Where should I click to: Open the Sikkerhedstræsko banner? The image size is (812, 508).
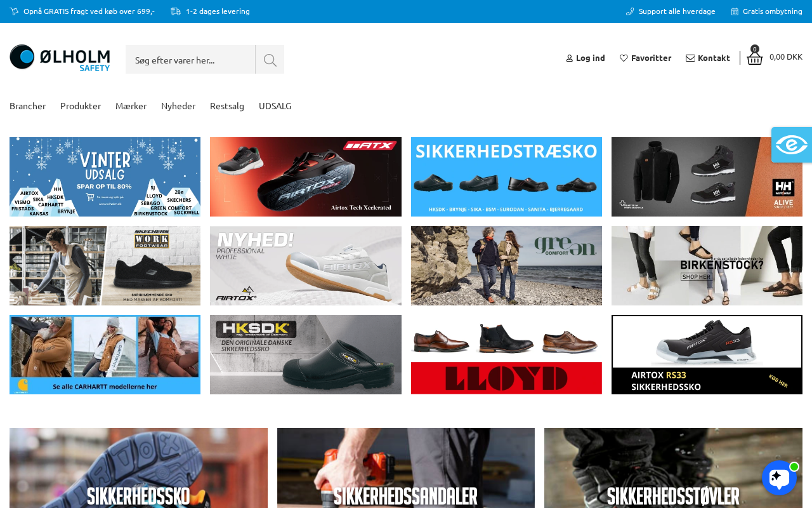(x=506, y=177)
